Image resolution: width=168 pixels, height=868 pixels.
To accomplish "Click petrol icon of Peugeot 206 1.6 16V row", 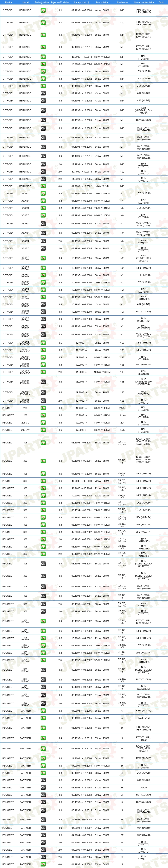I will [43, 415].
